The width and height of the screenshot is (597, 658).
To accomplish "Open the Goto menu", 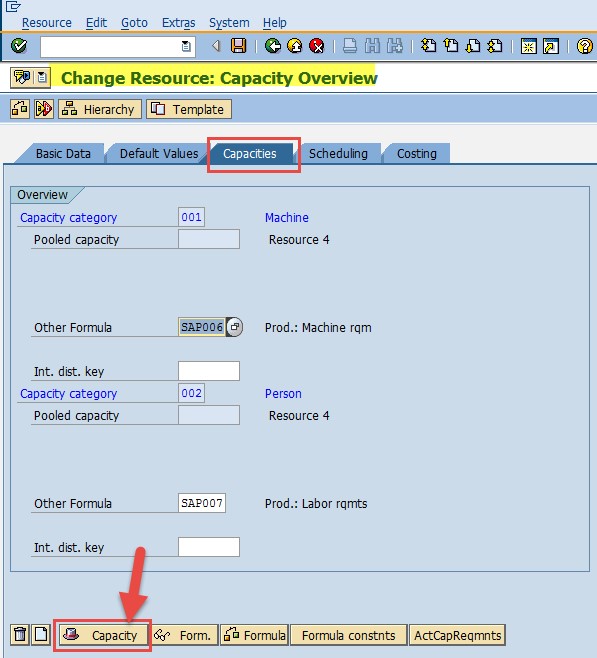I will 134,23.
